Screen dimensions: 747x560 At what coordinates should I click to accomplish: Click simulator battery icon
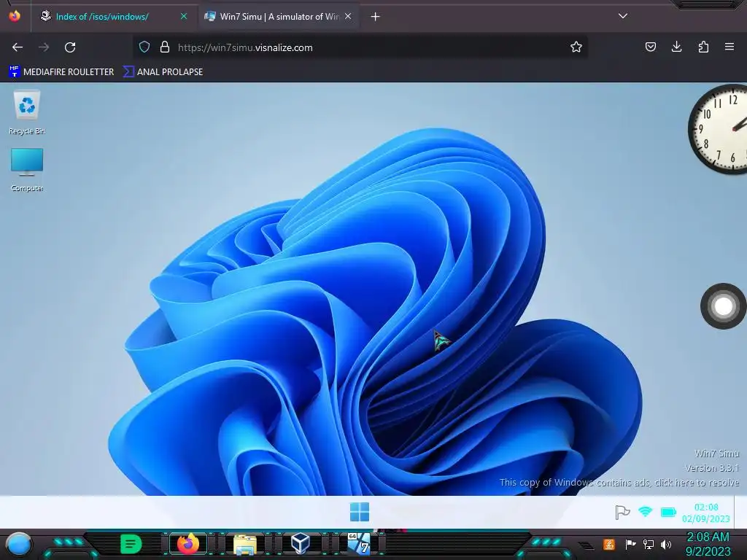[668, 512]
